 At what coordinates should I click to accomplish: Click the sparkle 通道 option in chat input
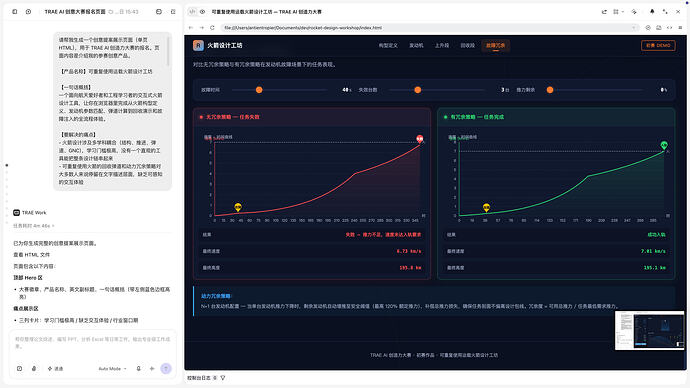coord(55,369)
